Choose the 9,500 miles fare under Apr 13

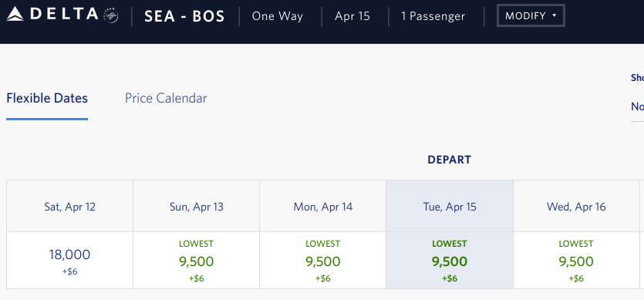[197, 261]
